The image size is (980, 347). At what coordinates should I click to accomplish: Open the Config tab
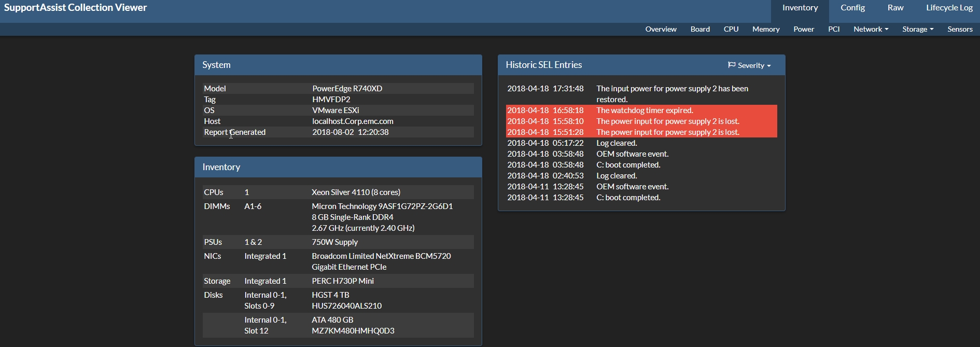coord(852,8)
